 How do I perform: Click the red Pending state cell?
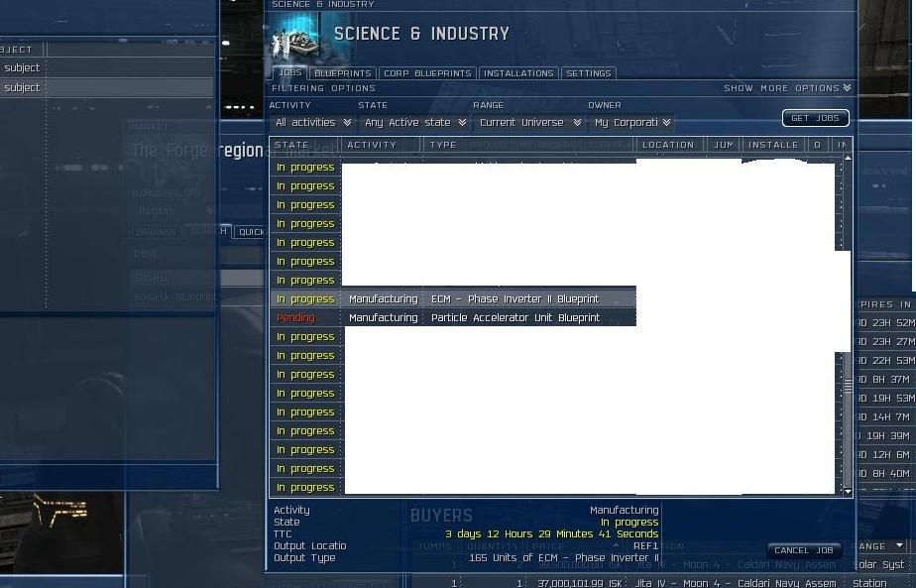295,317
